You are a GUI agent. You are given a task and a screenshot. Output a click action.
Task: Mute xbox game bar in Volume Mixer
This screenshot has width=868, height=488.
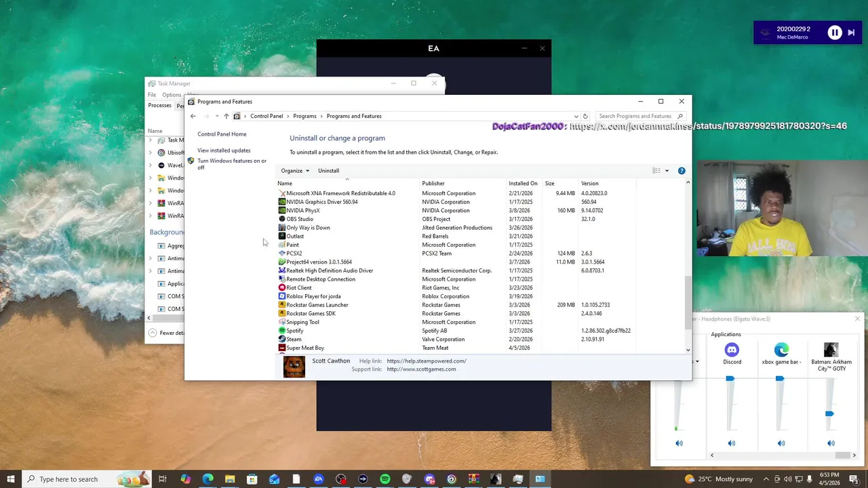781,443
